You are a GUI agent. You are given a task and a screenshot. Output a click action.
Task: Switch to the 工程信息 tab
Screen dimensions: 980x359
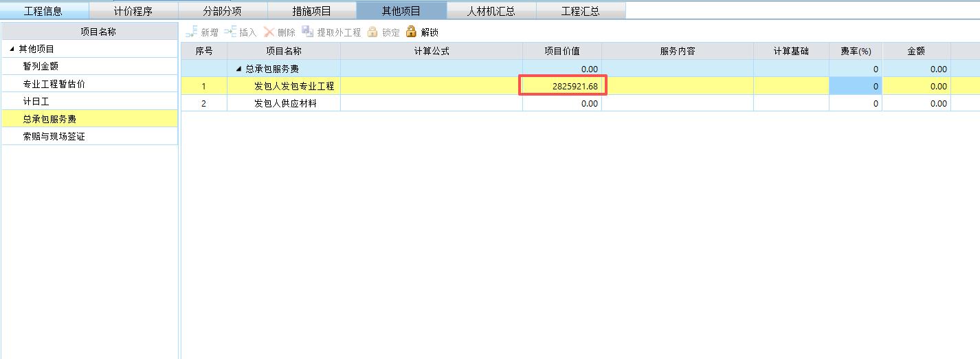point(43,11)
